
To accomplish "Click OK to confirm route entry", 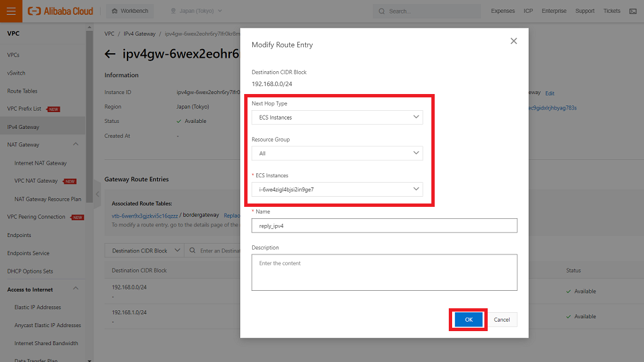I will (468, 320).
